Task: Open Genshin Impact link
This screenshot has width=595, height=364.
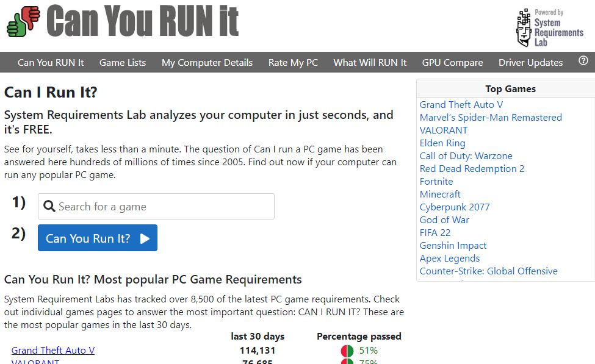Action: [453, 246]
